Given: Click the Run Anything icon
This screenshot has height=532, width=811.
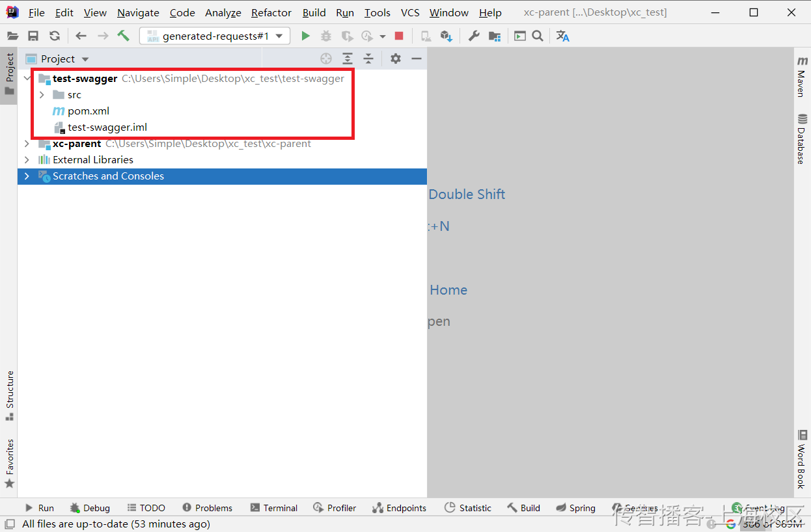Looking at the screenshot, I should (x=519, y=36).
